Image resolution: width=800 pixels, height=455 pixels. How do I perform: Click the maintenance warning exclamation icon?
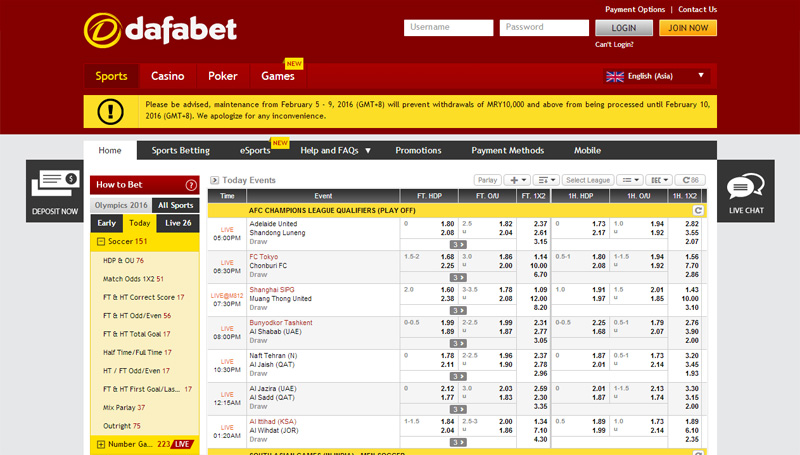pyautogui.click(x=110, y=111)
